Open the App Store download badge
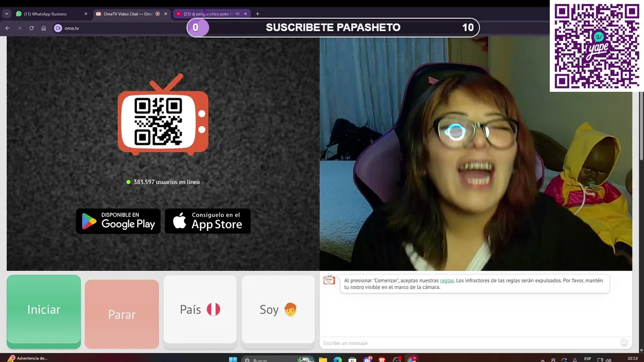Viewport: 644px width, 362px height. click(x=208, y=221)
